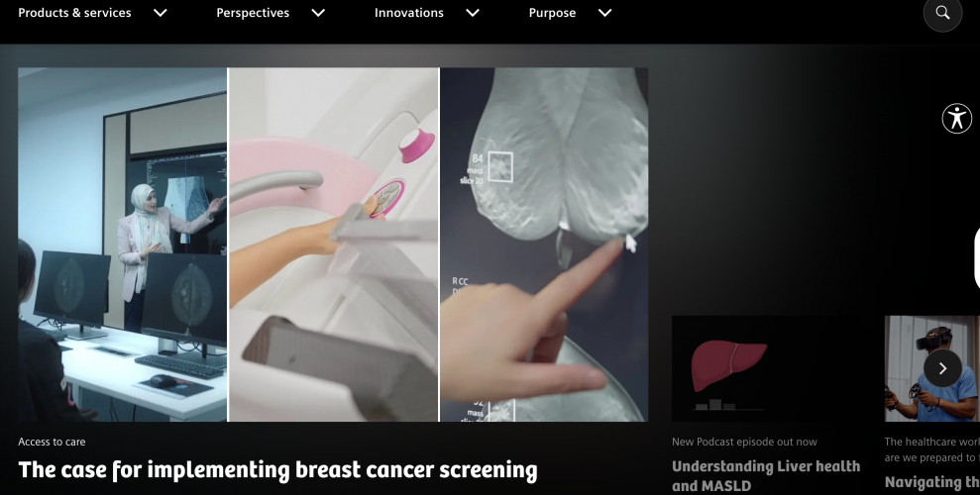Click the mammography collage hero image

tap(333, 245)
